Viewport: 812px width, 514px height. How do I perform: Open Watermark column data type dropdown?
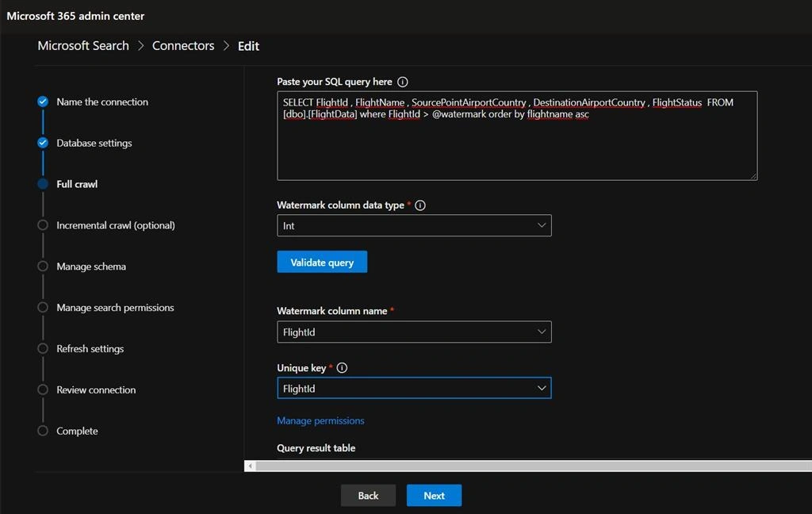pos(414,225)
